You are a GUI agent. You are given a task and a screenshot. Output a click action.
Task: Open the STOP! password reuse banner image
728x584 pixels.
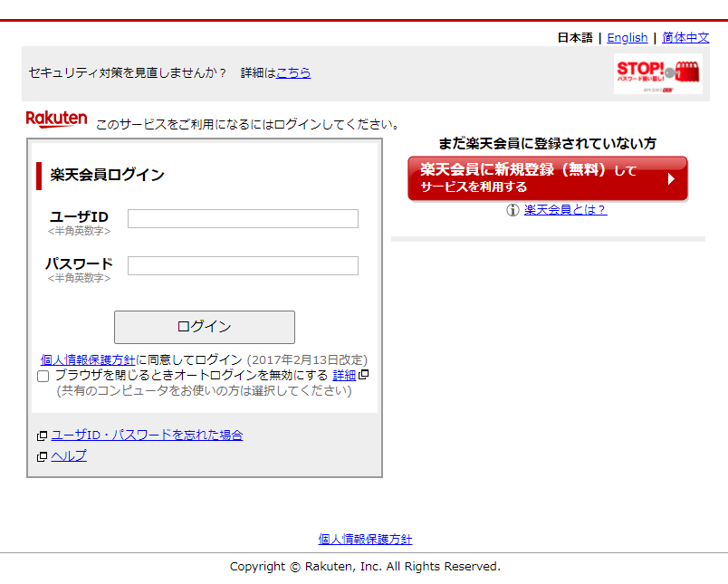pyautogui.click(x=658, y=74)
